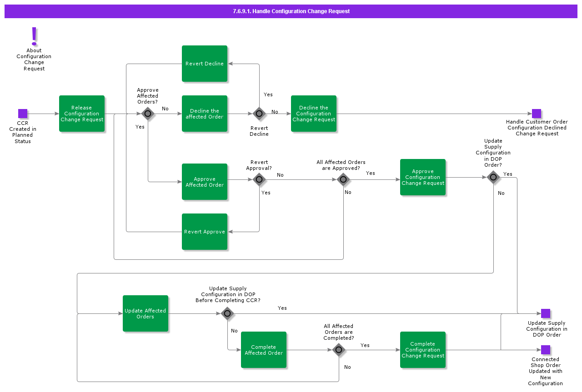The width and height of the screenshot is (582, 392).
Task: Click the No label before Decline the affected Order
Action: coord(165,109)
